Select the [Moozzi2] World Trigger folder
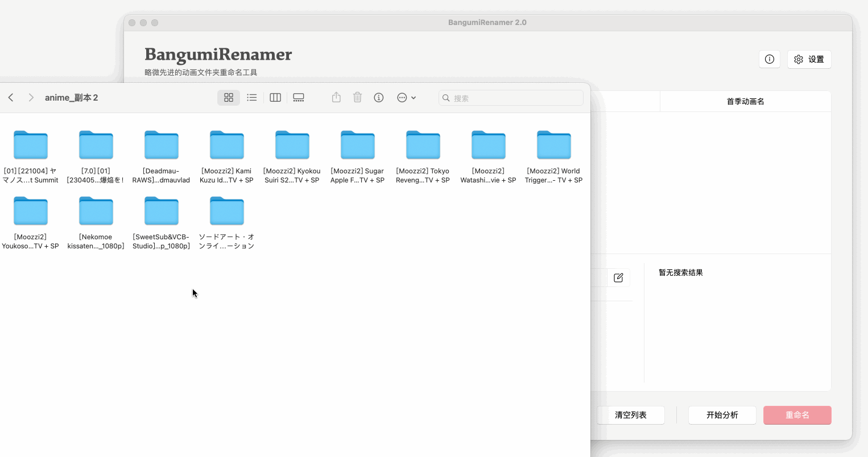 tap(554, 156)
